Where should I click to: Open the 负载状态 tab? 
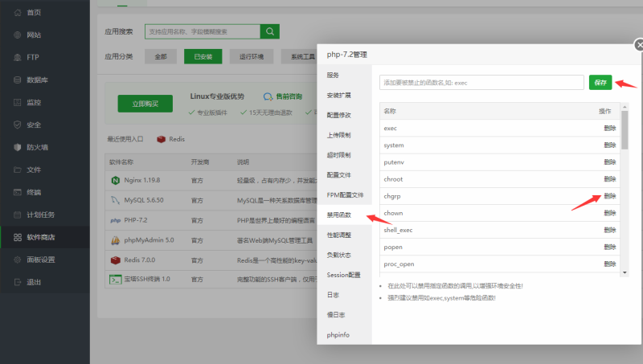(345, 255)
